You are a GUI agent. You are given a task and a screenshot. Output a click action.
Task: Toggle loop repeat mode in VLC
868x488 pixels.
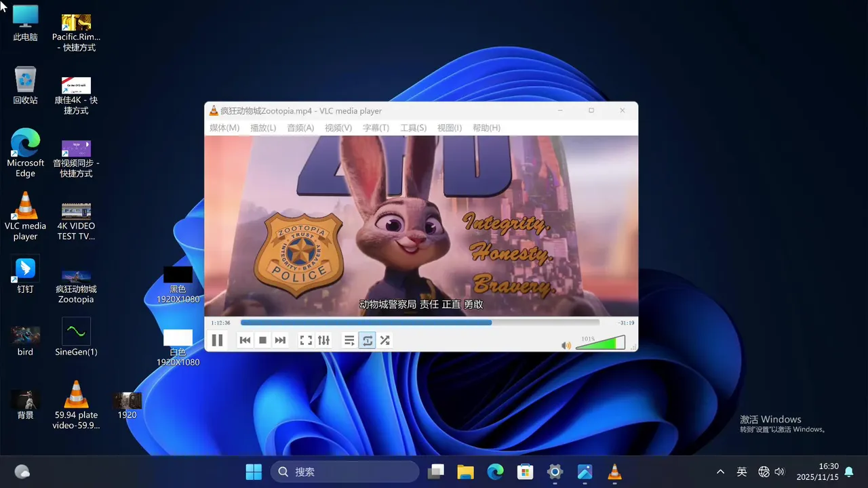pos(367,340)
